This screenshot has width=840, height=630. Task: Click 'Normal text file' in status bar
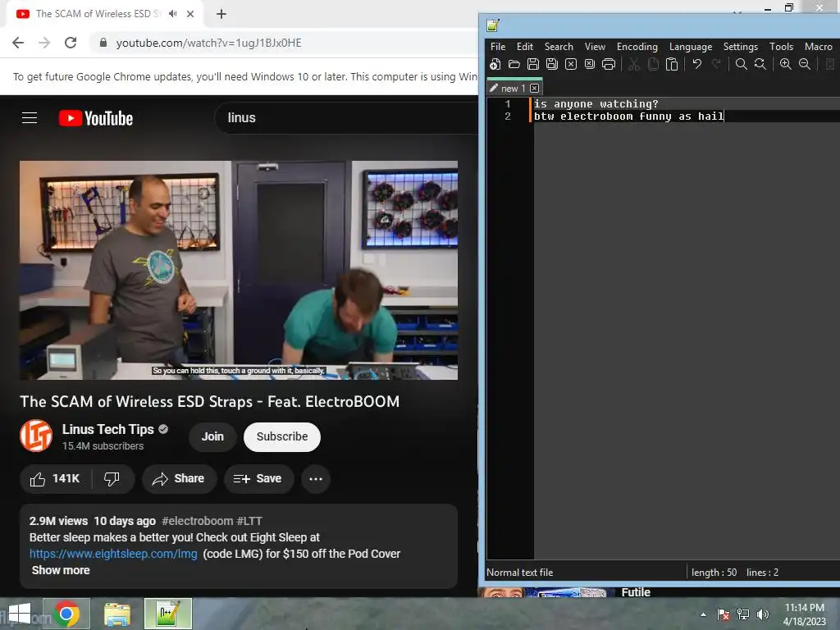[519, 572]
